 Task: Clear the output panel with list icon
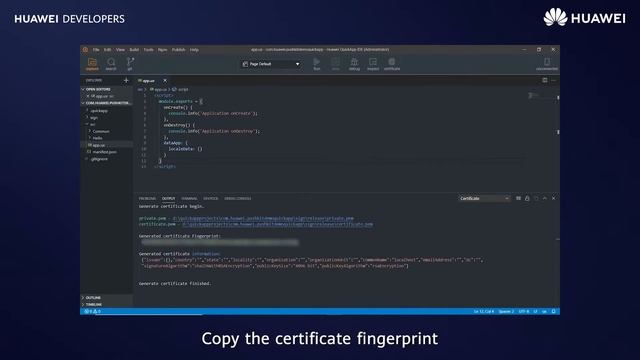(518, 198)
